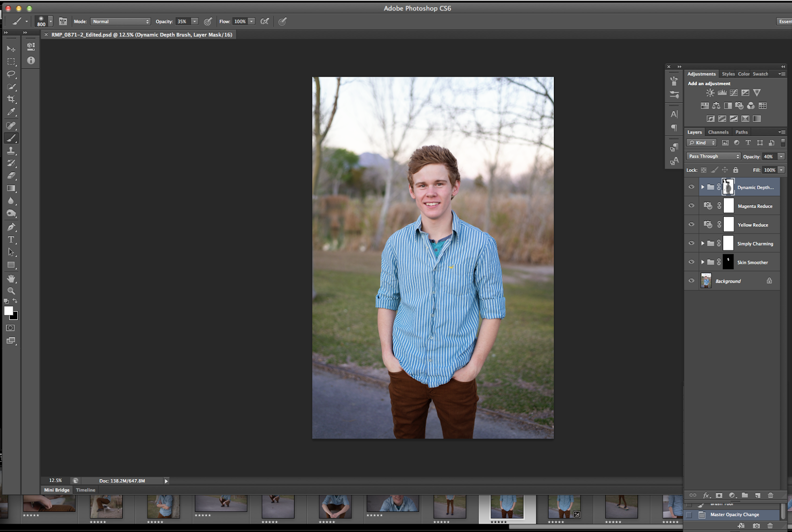Click the Background layer thumbnail

[x=706, y=281]
